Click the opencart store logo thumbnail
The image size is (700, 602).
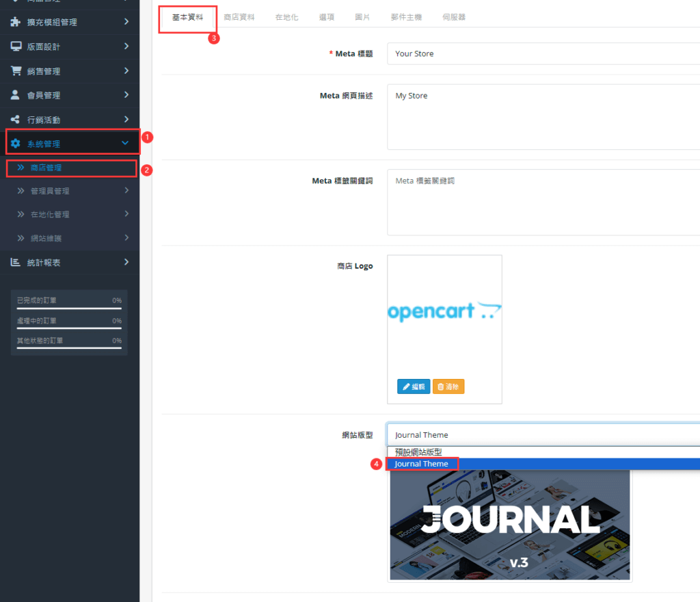[444, 312]
